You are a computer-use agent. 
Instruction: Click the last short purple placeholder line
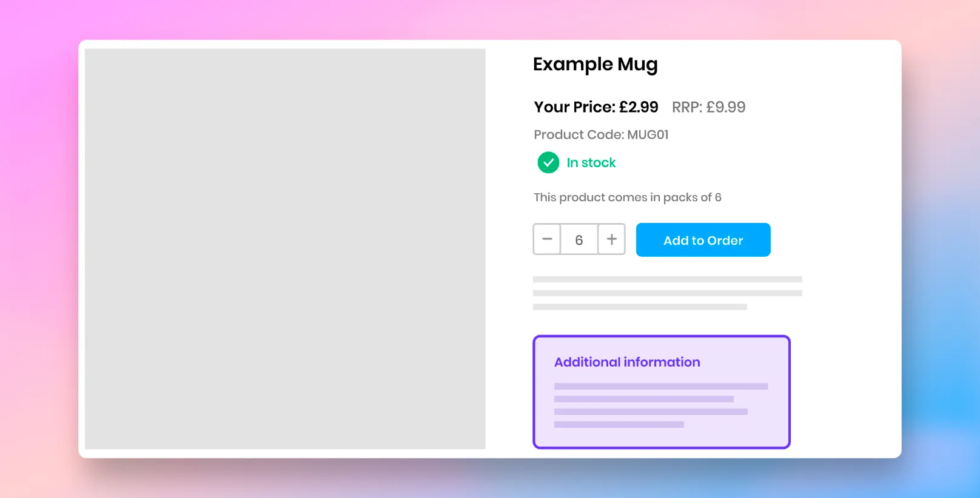click(x=619, y=425)
